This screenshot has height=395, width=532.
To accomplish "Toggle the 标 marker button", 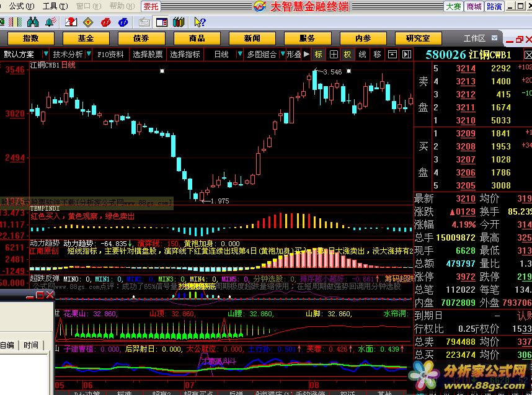I will click(319, 55).
